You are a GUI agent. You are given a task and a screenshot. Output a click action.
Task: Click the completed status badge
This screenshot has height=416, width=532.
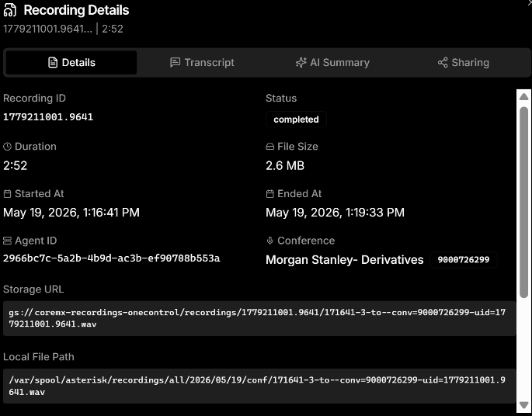296,120
